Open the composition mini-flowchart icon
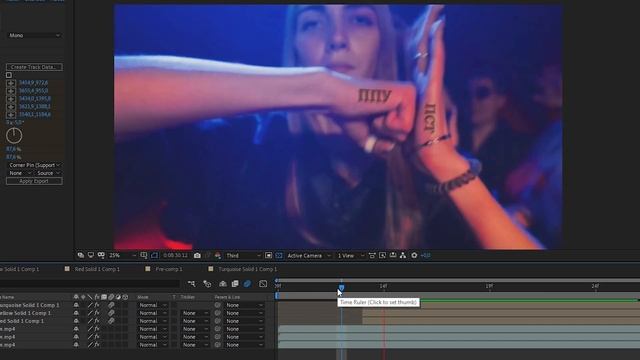 pos(191,284)
